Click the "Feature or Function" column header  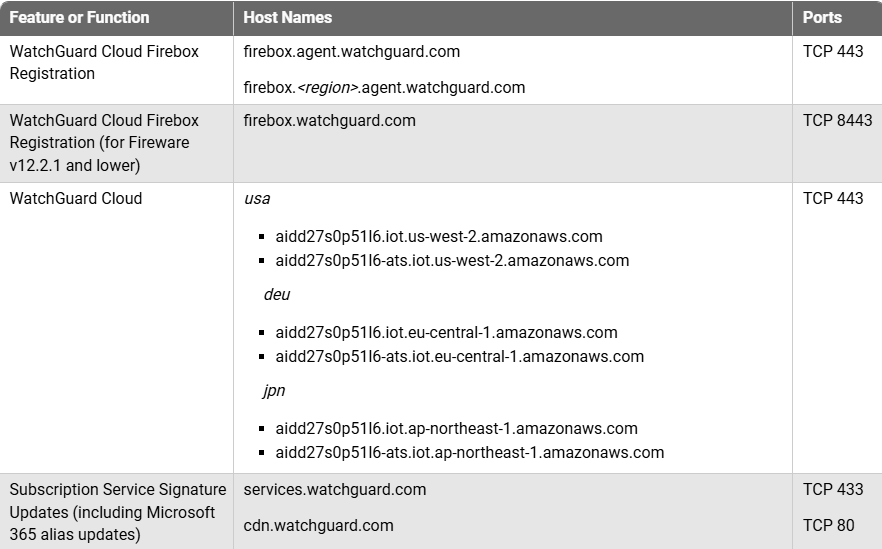click(x=79, y=18)
